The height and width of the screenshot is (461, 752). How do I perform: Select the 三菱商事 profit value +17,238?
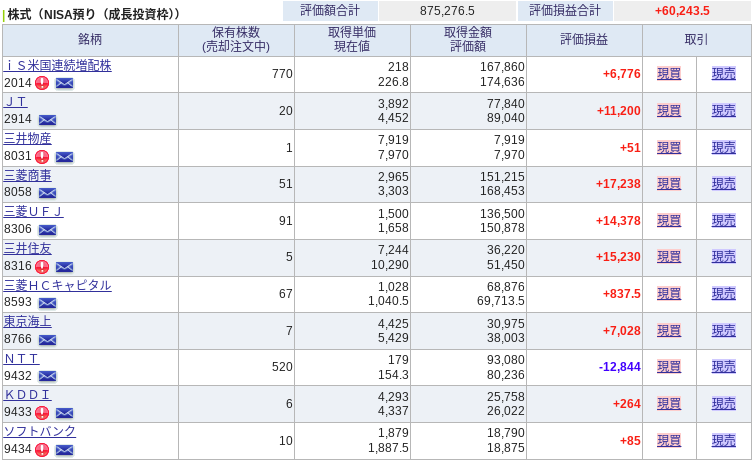[x=618, y=184]
